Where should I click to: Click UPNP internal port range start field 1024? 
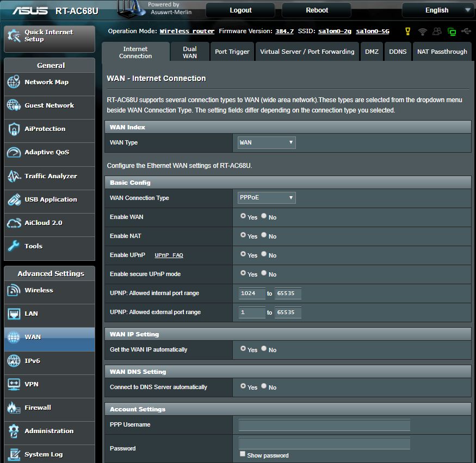[252, 293]
